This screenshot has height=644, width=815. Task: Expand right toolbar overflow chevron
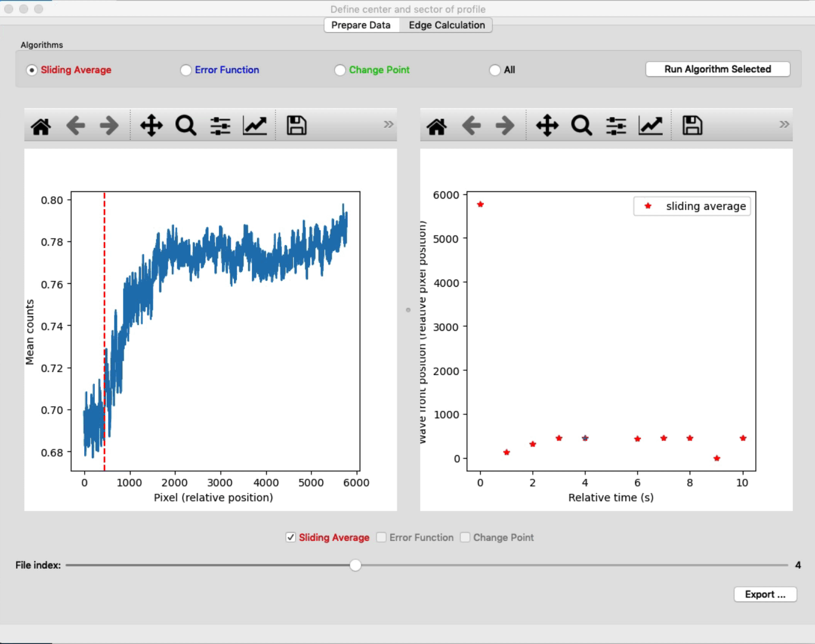(784, 125)
